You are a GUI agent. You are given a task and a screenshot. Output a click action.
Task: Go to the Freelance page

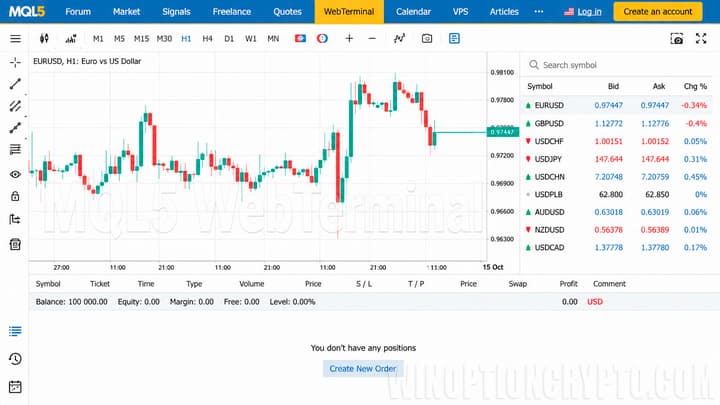point(232,11)
